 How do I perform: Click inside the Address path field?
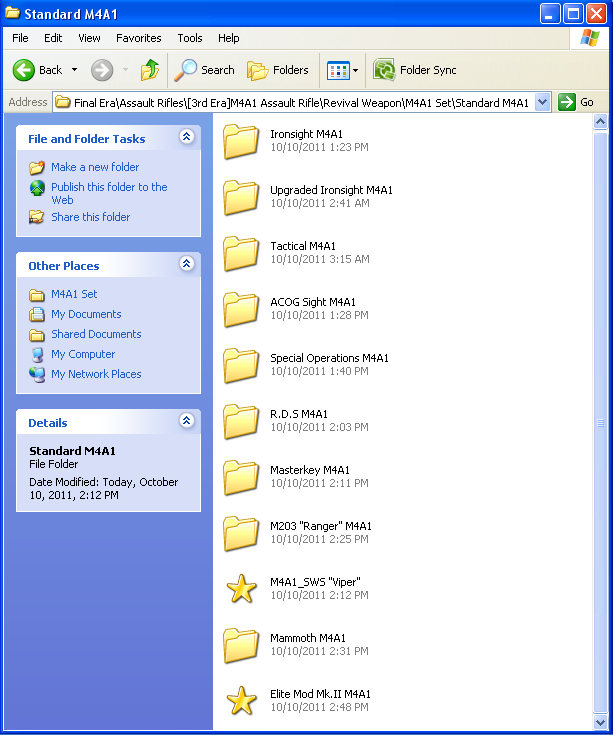pyautogui.click(x=294, y=102)
